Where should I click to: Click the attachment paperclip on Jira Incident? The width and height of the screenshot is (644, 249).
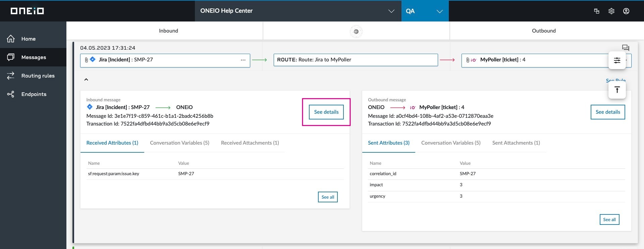coord(86,60)
